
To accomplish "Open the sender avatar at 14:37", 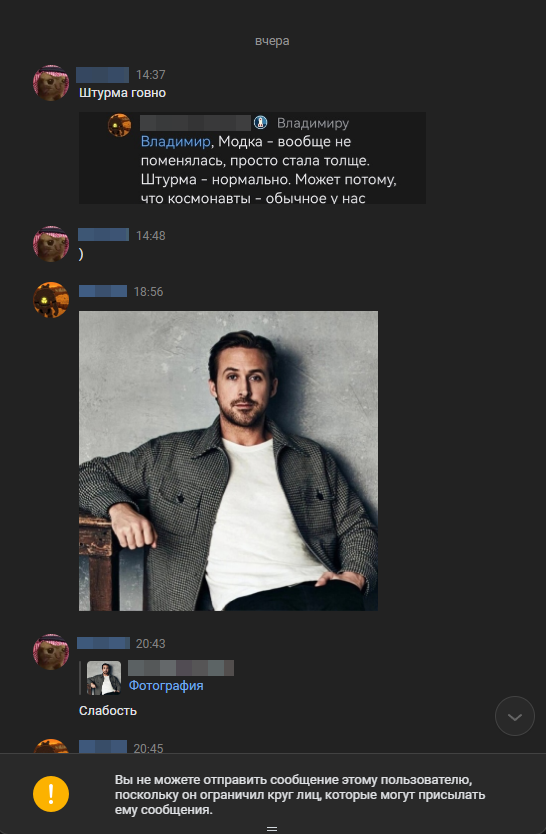I will (x=51, y=83).
